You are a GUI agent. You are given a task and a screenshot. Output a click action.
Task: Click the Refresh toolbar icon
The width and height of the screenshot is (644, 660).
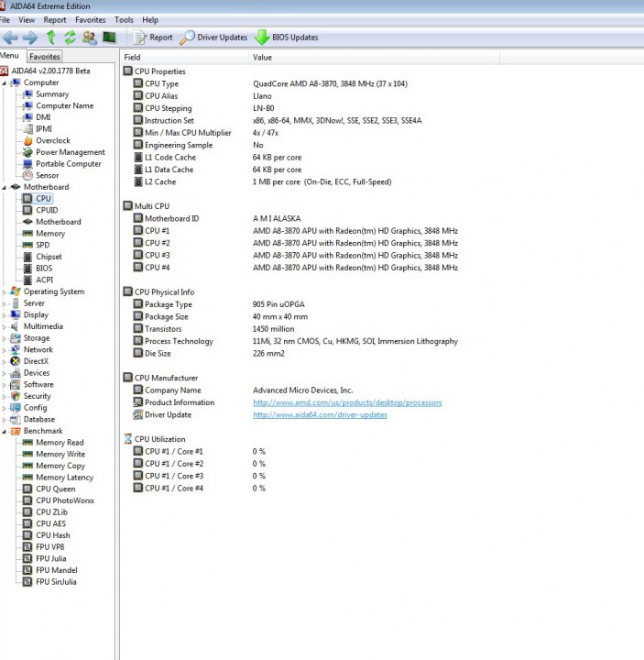70,38
